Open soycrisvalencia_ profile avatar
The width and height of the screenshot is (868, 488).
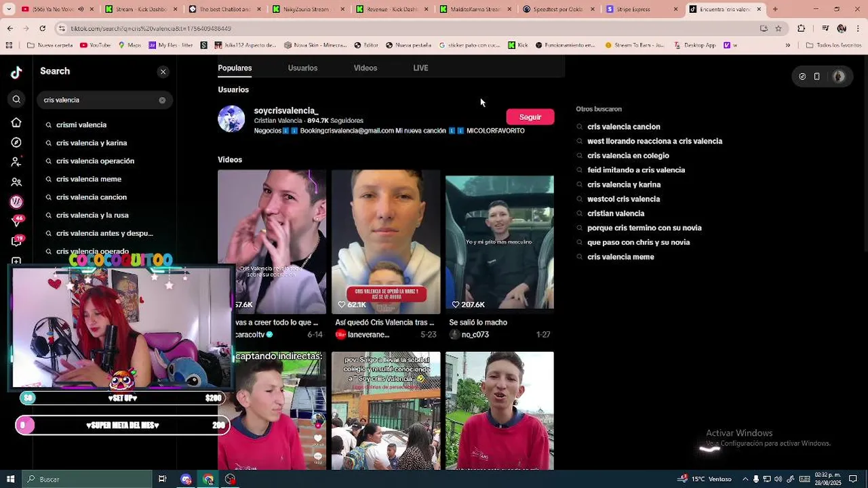pos(231,119)
